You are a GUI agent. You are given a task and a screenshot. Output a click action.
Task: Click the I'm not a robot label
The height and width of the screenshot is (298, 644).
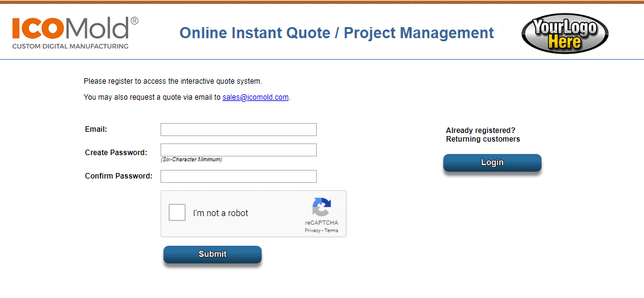click(x=221, y=213)
